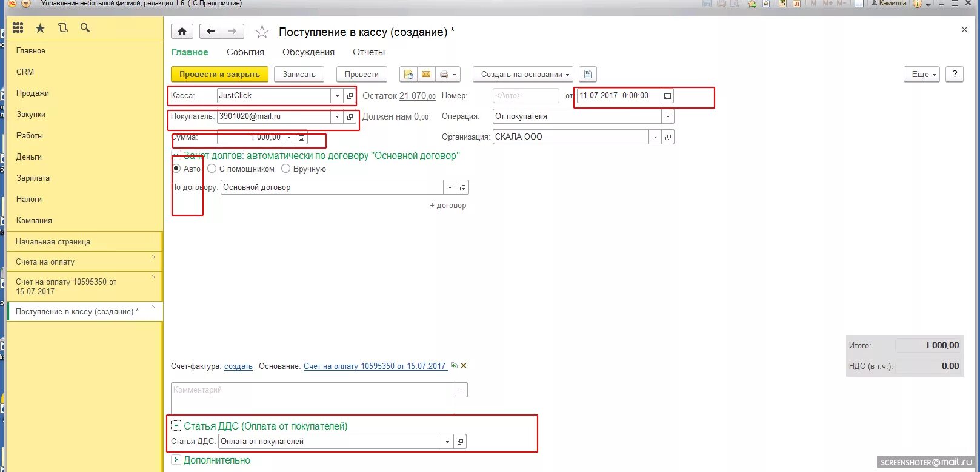Navigate forward with the right arrow
The image size is (980, 472).
click(233, 32)
